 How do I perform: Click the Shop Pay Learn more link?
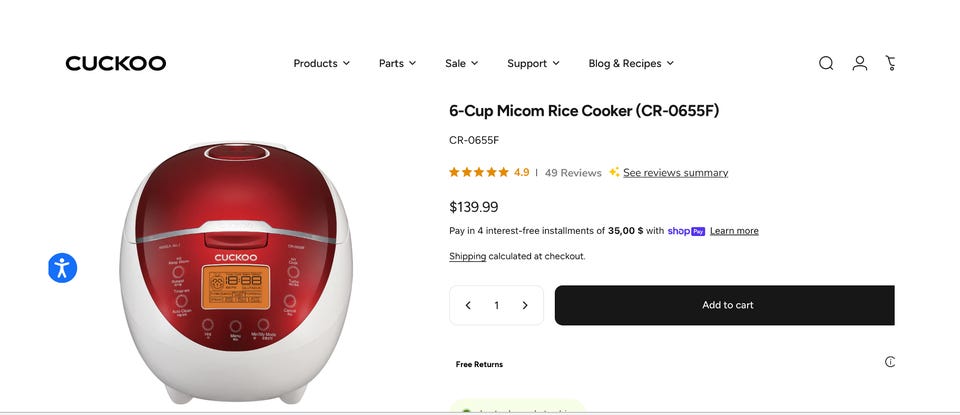tap(734, 231)
